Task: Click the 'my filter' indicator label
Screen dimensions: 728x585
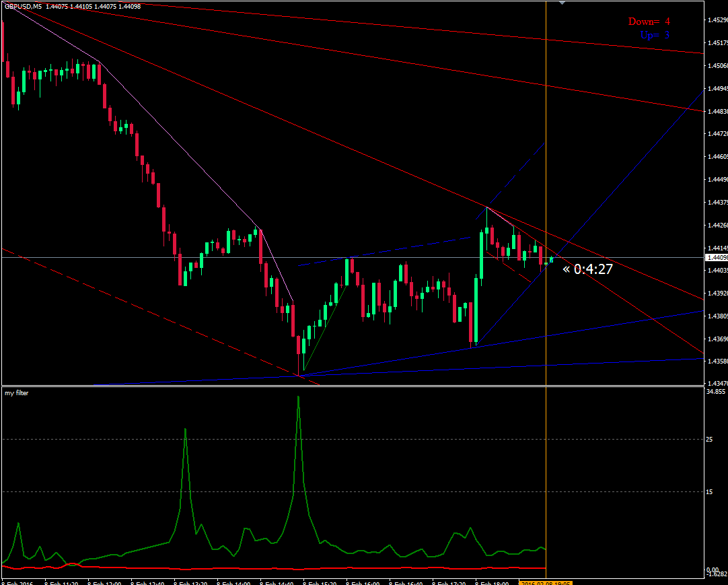Action: click(16, 393)
